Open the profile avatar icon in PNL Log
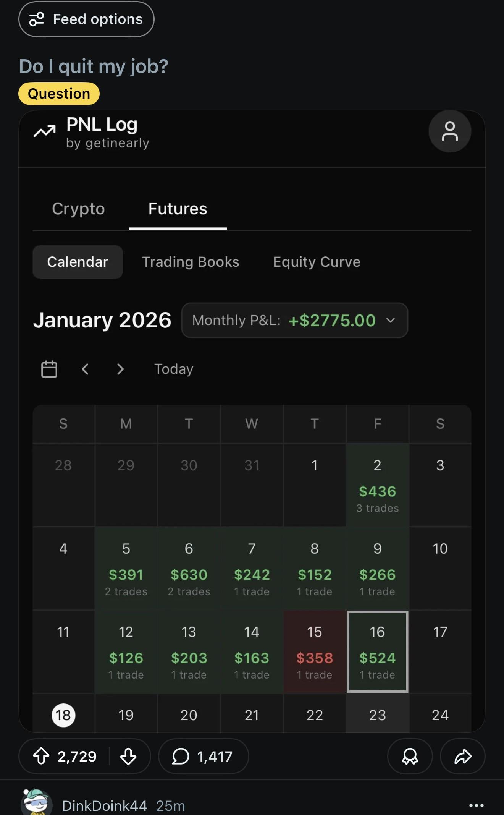 click(450, 131)
